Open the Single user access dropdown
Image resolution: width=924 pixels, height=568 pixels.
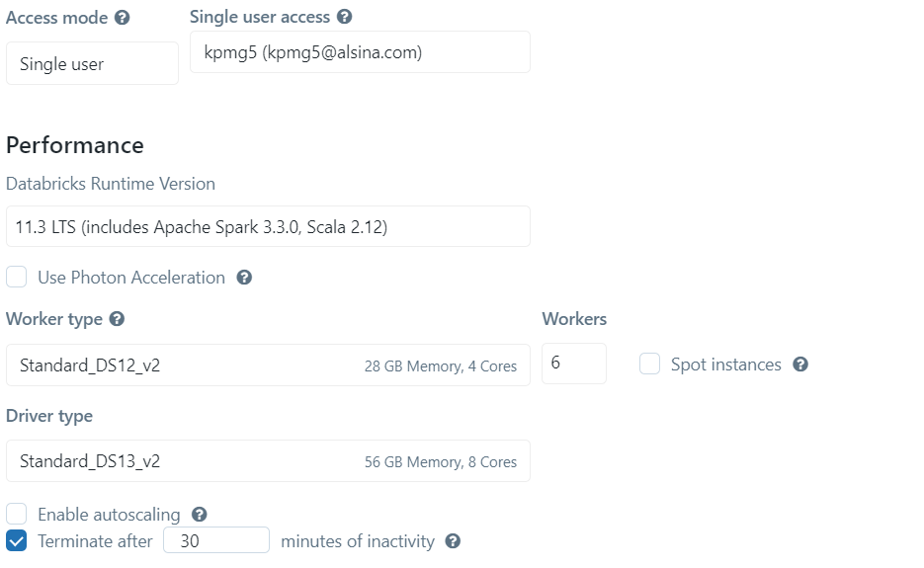(x=360, y=52)
